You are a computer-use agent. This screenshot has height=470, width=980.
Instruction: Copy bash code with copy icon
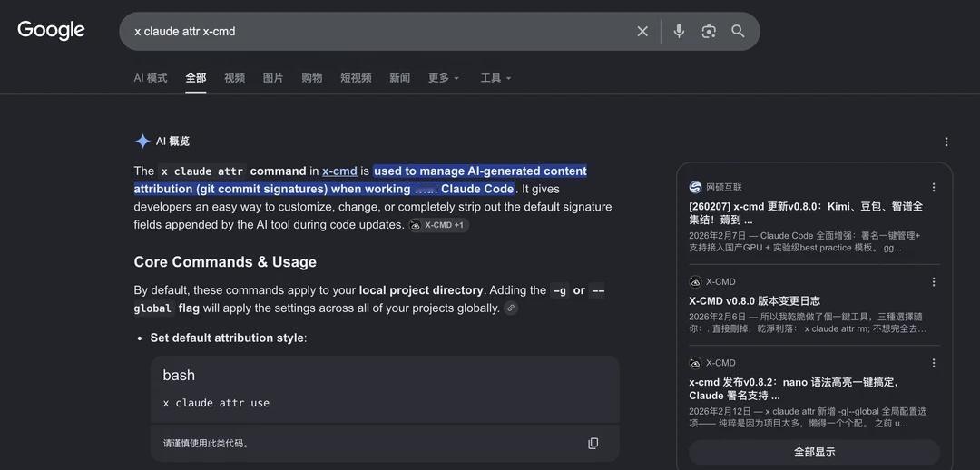(x=593, y=443)
